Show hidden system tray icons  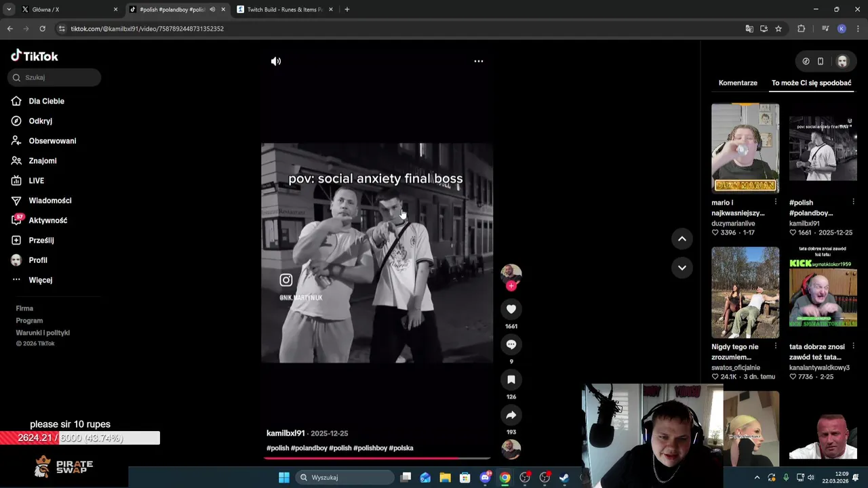coord(757,477)
